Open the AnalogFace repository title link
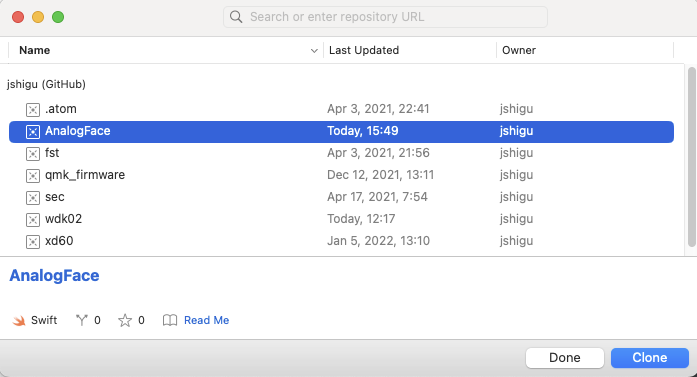The image size is (697, 377). tap(54, 275)
